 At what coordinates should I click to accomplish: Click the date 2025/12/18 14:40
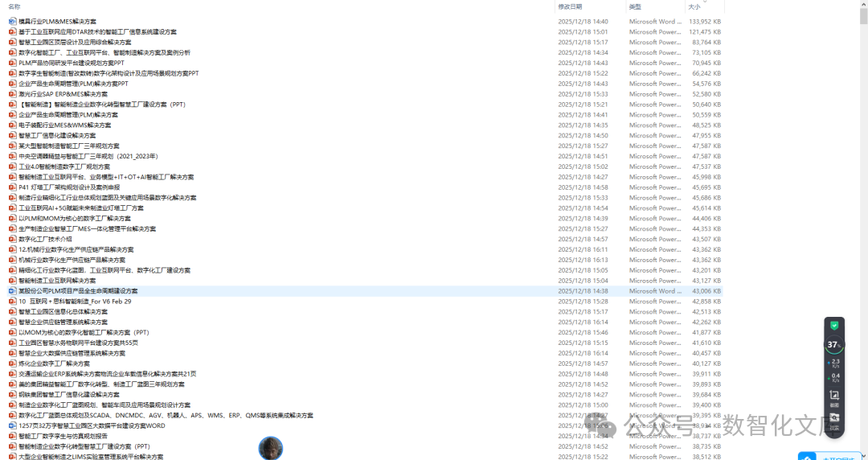click(583, 22)
